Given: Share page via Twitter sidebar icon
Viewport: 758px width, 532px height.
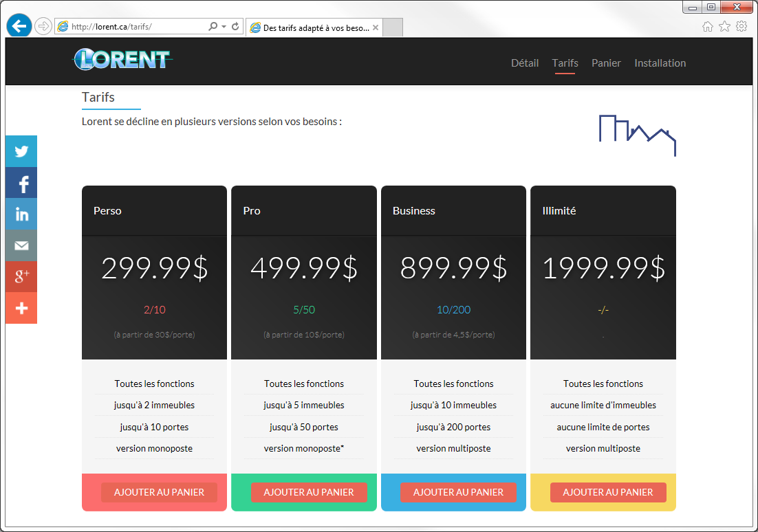Looking at the screenshot, I should click(x=21, y=151).
